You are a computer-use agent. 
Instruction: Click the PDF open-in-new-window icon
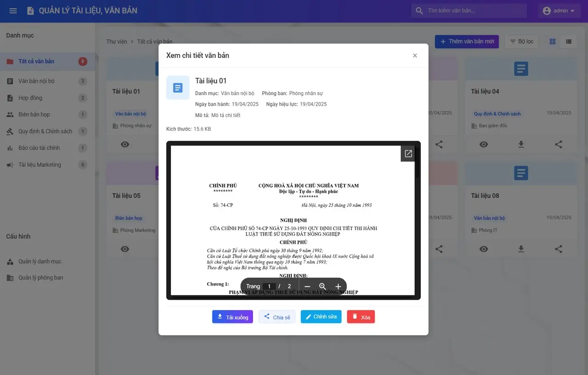[408, 154]
